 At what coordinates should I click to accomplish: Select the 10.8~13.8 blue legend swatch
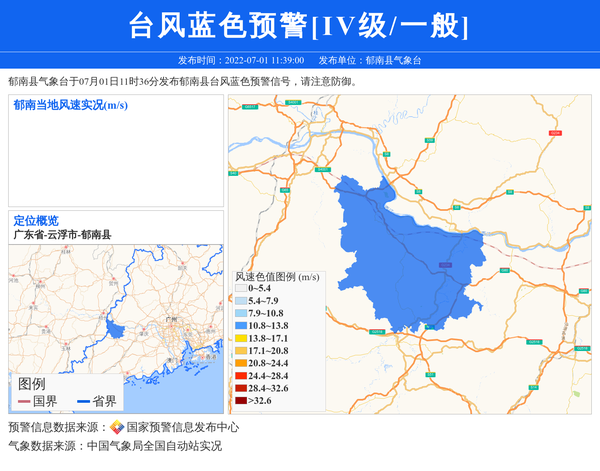coord(241,326)
